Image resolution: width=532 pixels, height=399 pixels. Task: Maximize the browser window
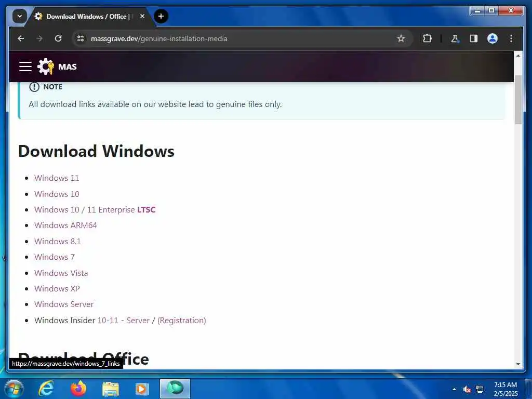[491, 11]
